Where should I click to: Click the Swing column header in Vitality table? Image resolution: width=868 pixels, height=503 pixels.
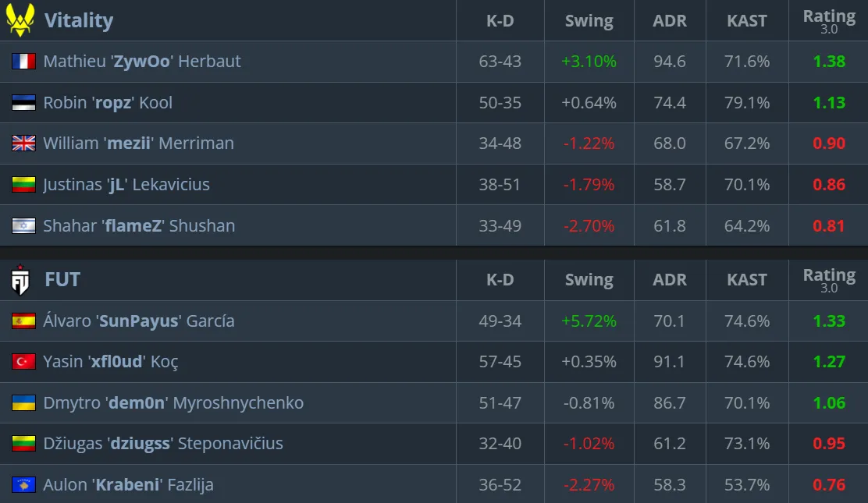pyautogui.click(x=589, y=21)
